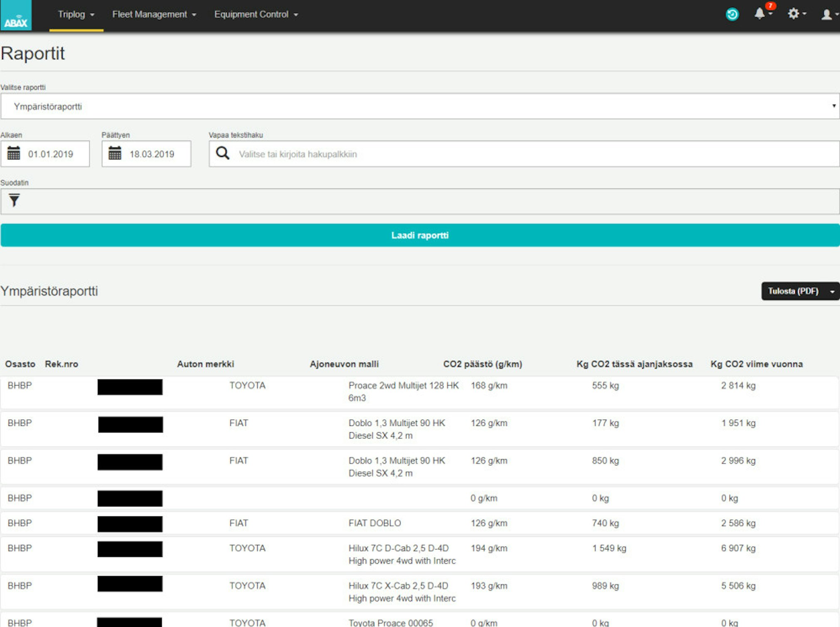Select the FIAT DOBLO model cell
The height and width of the screenshot is (627, 840).
tap(374, 523)
